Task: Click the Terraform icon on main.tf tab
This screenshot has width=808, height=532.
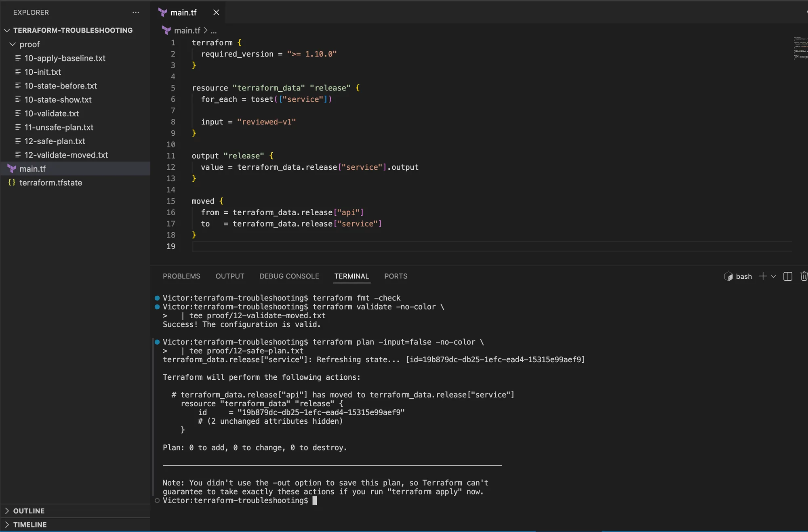Action: point(163,13)
